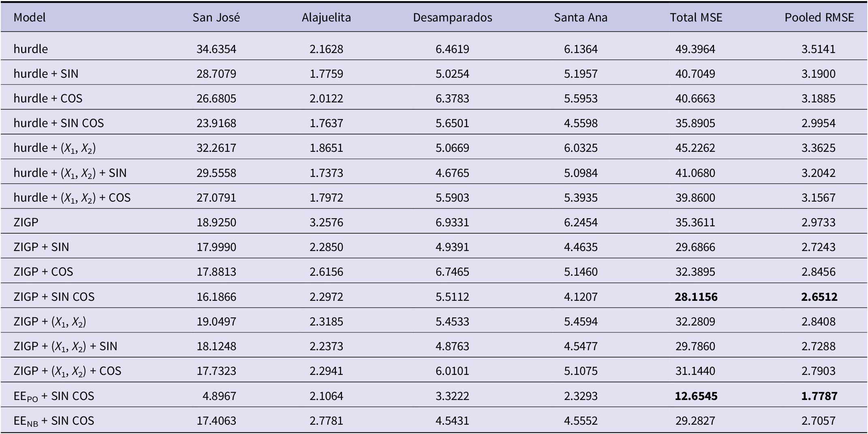Select the bold Total MSE value 12.6545
Image resolution: width=868 pixels, height=434 pixels.
pyautogui.click(x=696, y=396)
